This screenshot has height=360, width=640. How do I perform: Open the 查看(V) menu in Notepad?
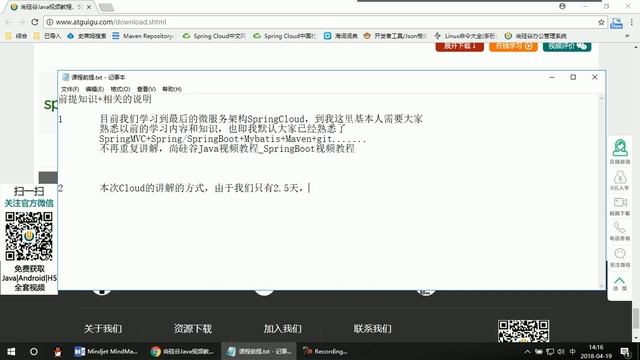coord(146,89)
